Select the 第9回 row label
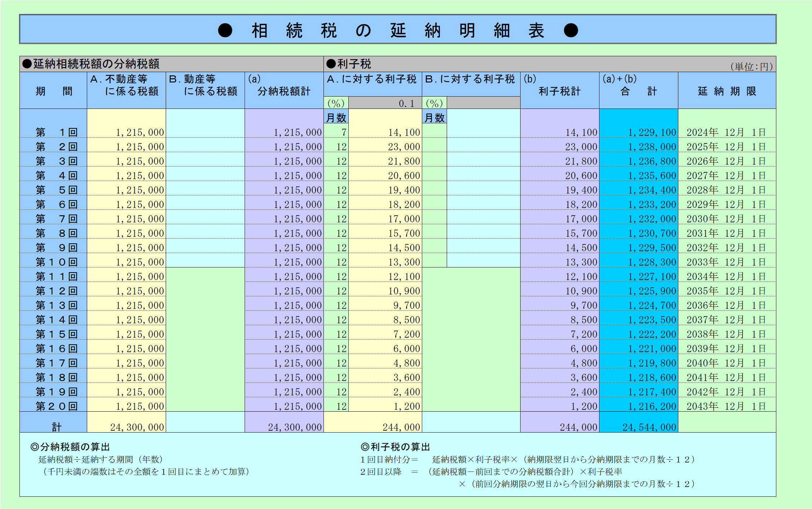 [x=57, y=248]
